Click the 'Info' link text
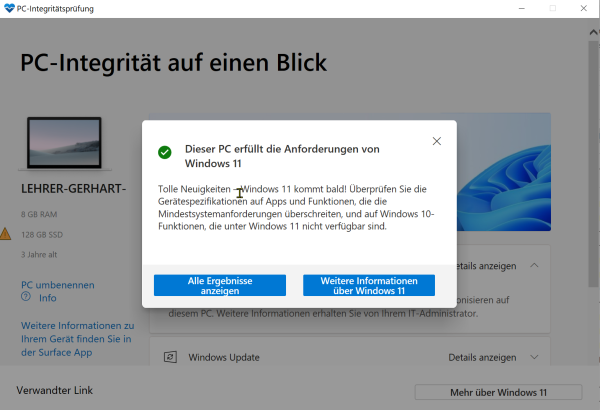600x410 pixels. coord(47,298)
